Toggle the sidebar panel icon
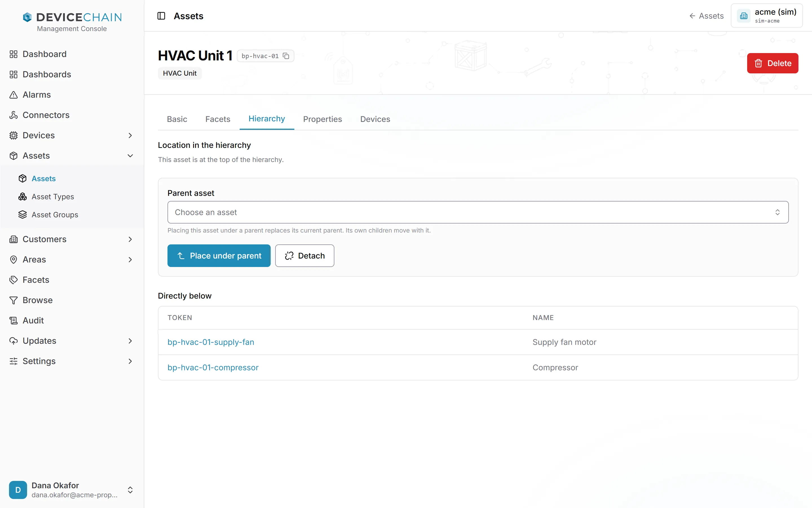 coord(161,16)
